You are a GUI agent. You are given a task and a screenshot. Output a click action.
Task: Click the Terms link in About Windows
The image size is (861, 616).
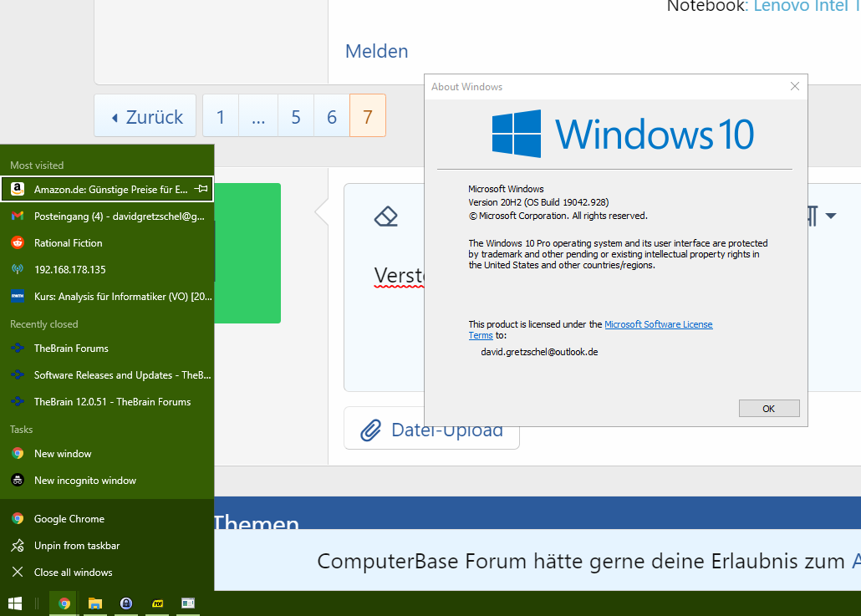[481, 335]
